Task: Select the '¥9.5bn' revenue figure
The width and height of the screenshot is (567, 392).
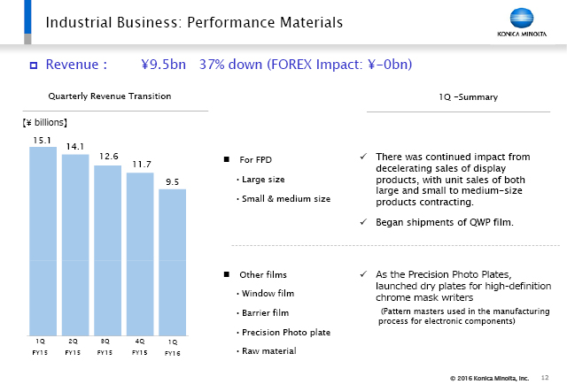Action: point(163,65)
